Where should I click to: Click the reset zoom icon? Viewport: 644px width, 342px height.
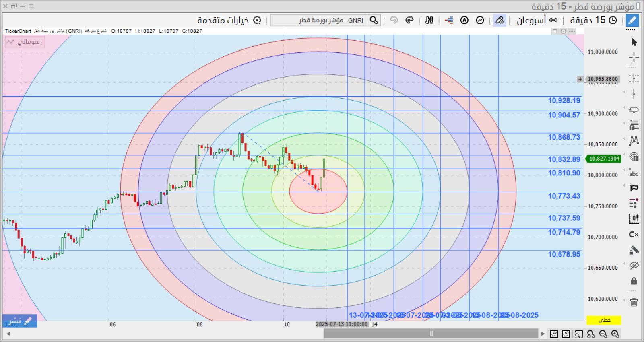591,334
